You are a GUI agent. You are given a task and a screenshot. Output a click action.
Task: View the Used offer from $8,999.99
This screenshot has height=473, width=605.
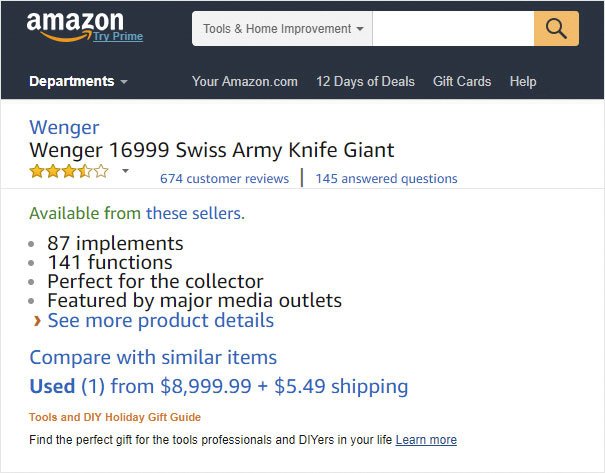point(219,386)
